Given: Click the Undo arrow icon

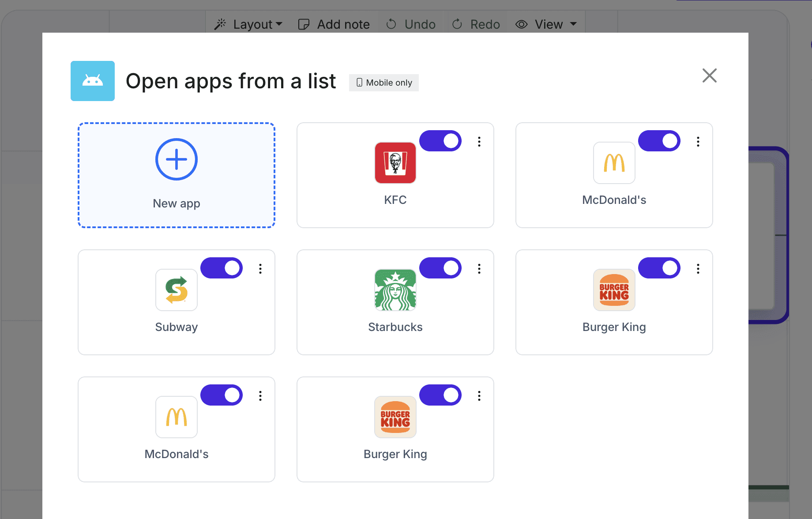Looking at the screenshot, I should 391,24.
